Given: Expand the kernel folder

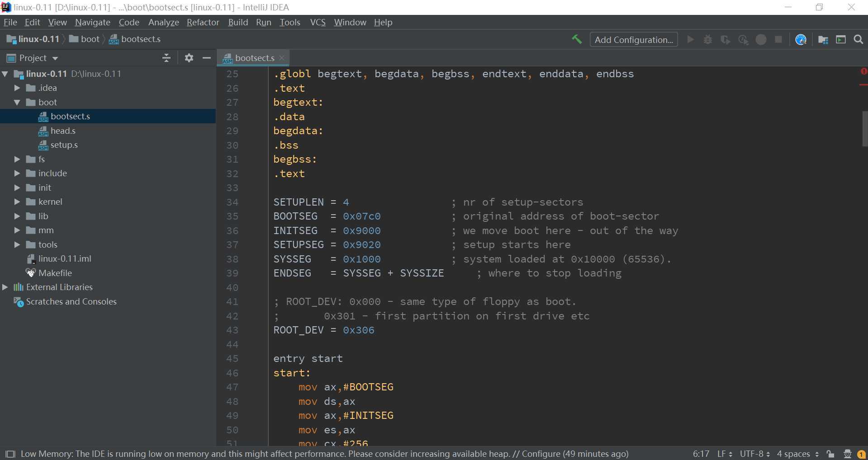Looking at the screenshot, I should (17, 202).
